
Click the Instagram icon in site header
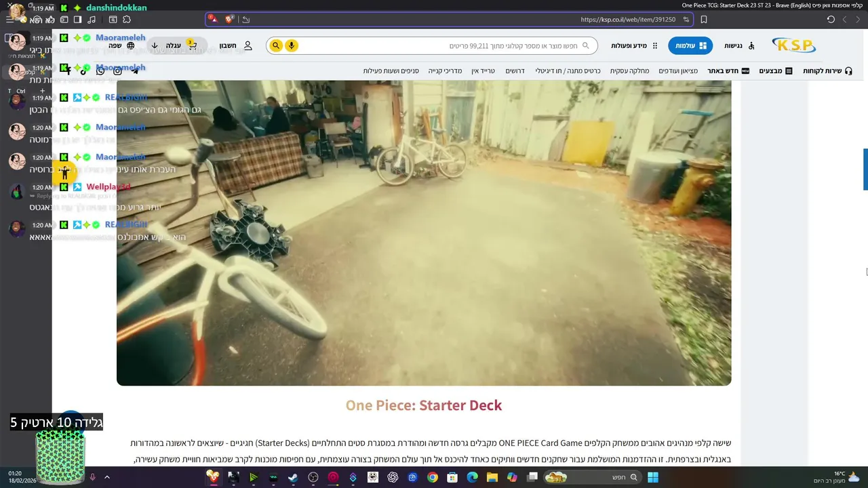[x=117, y=70]
